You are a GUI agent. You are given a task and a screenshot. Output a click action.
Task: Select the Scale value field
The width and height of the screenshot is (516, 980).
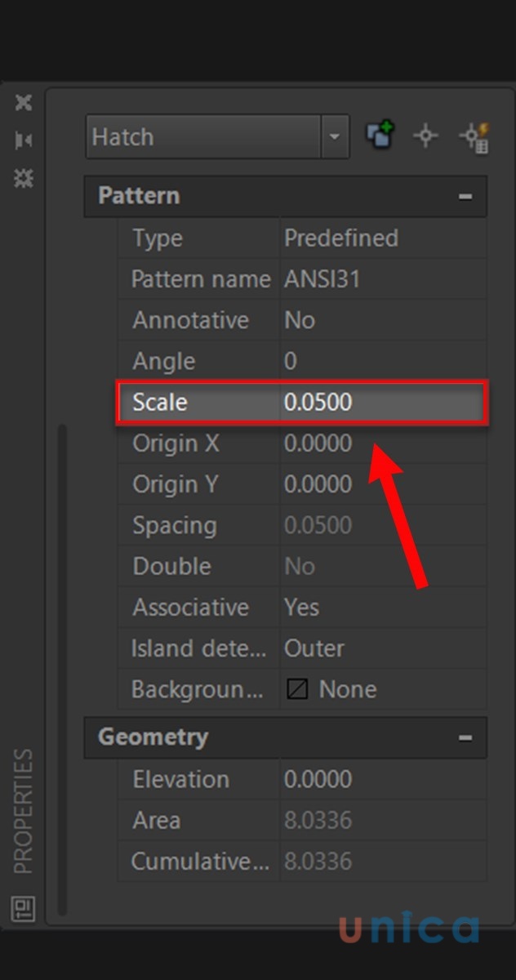(382, 403)
